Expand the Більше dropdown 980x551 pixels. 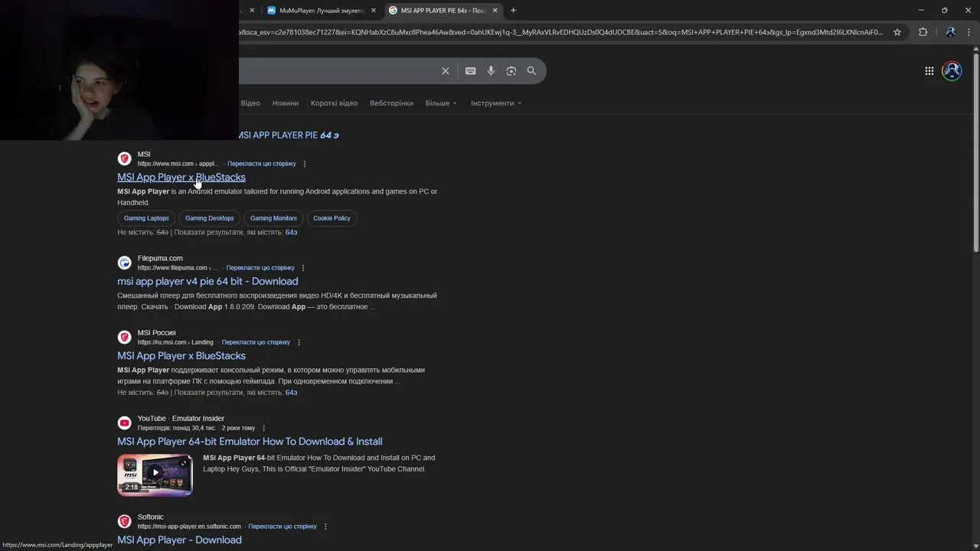pos(441,103)
